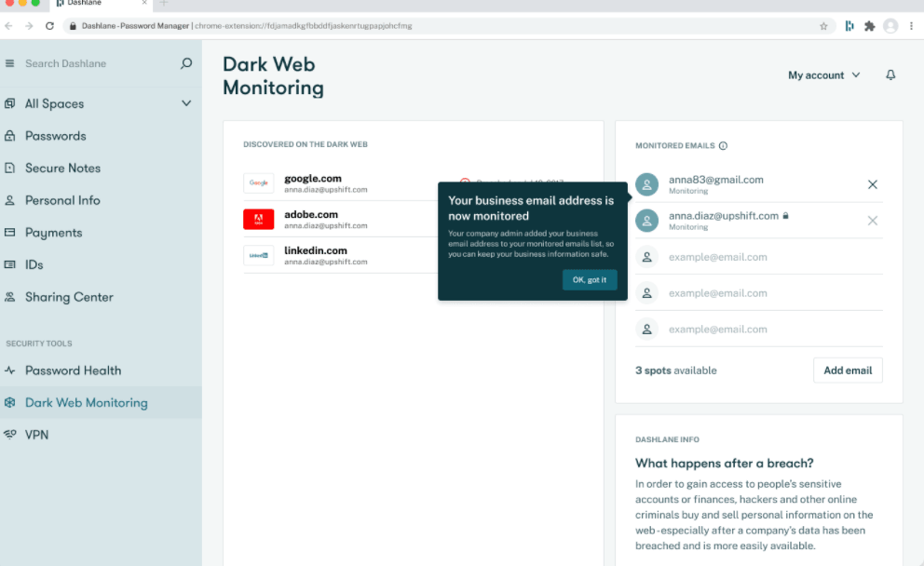Dismiss the tooltip with OK, got it
This screenshot has height=566, width=924.
[x=590, y=278]
